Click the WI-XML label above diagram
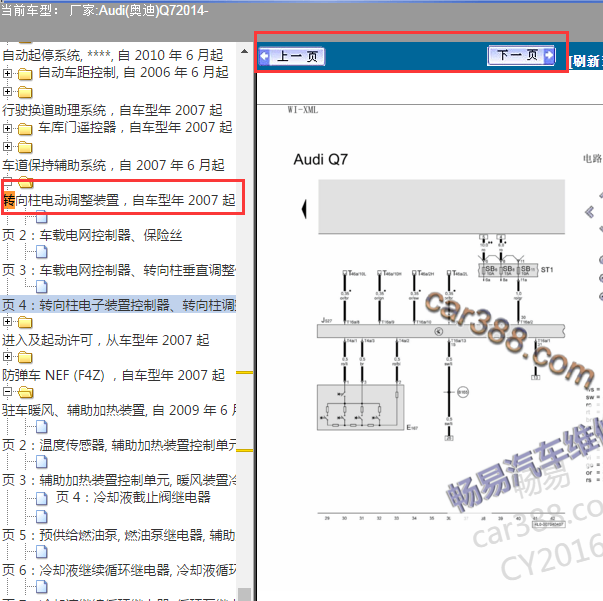 303,110
